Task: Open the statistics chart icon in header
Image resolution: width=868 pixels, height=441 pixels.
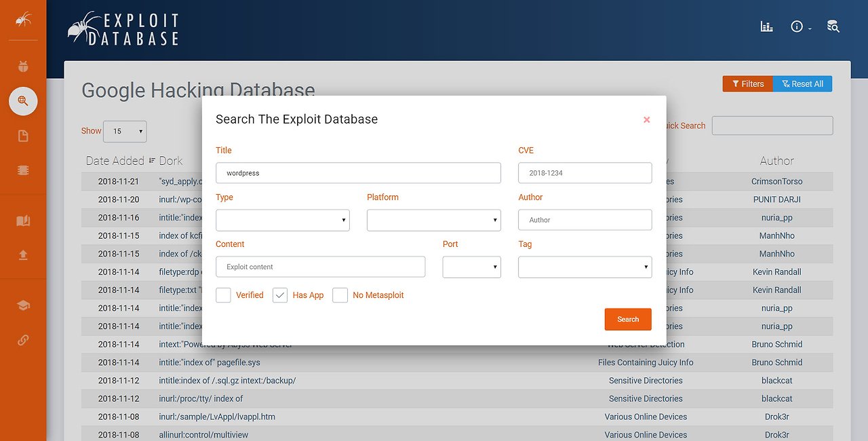Action: (x=767, y=26)
